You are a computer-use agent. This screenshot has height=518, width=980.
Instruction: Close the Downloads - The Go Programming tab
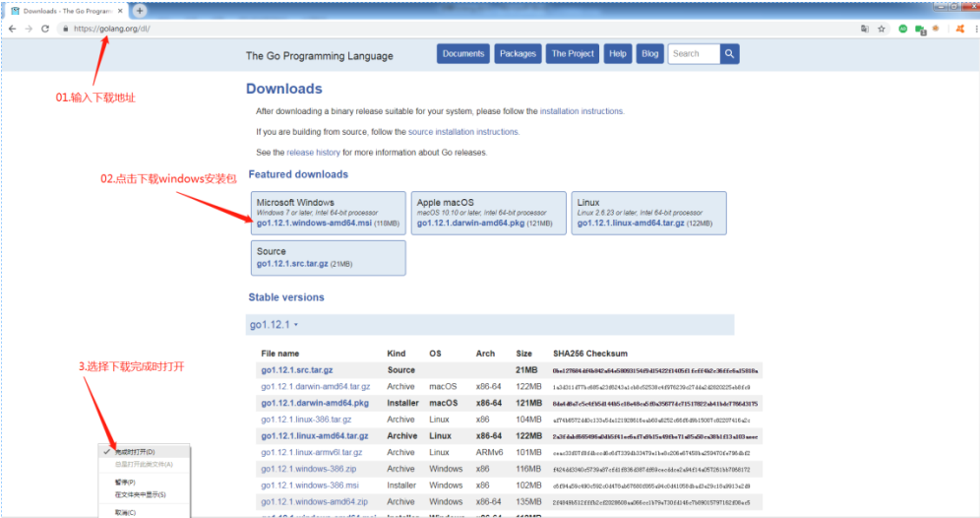(x=121, y=11)
